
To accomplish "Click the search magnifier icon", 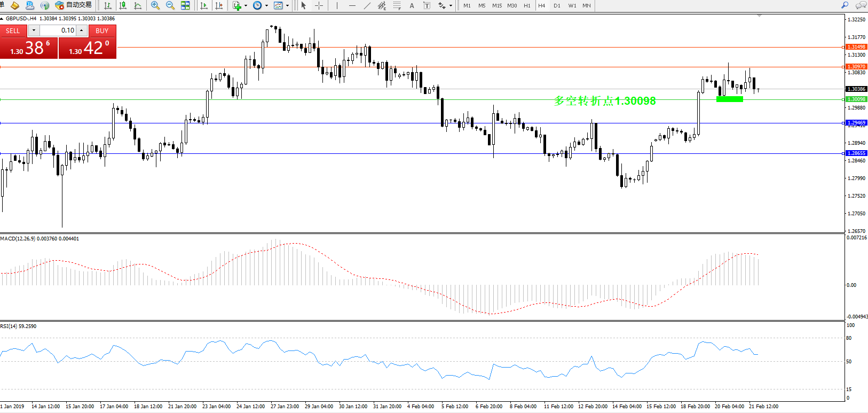I will (x=845, y=5).
